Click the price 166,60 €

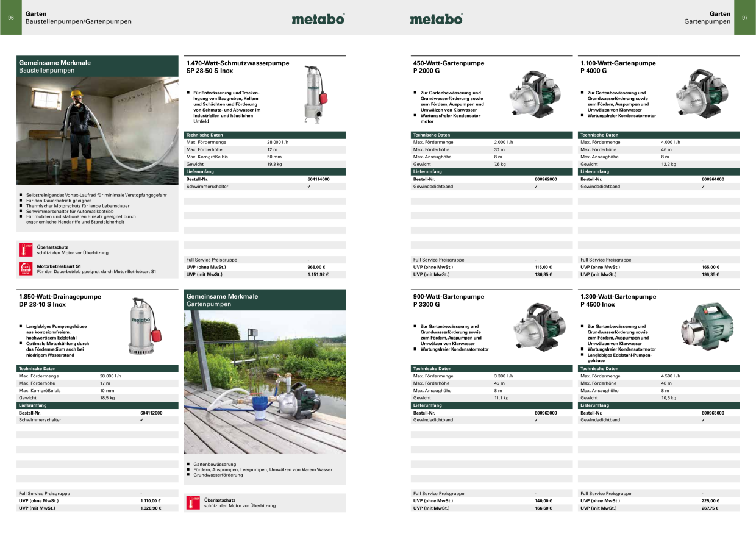[543, 508]
